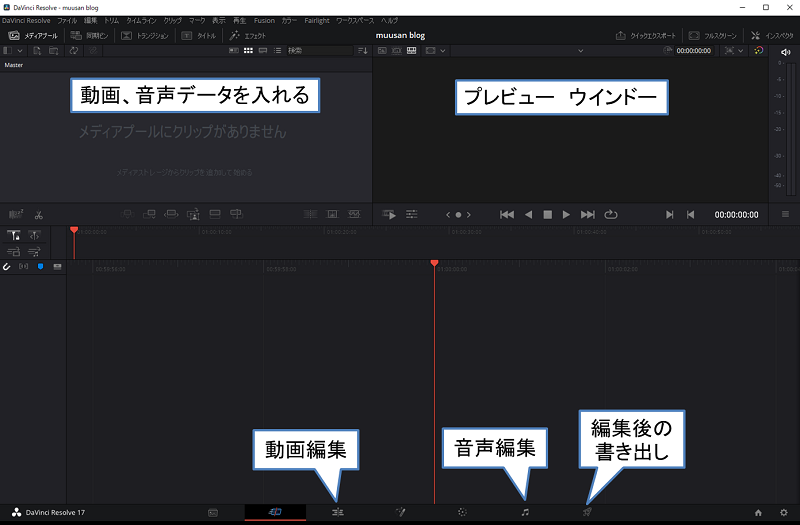Click the Cut transition icon
The image size is (800, 525).
[310, 214]
